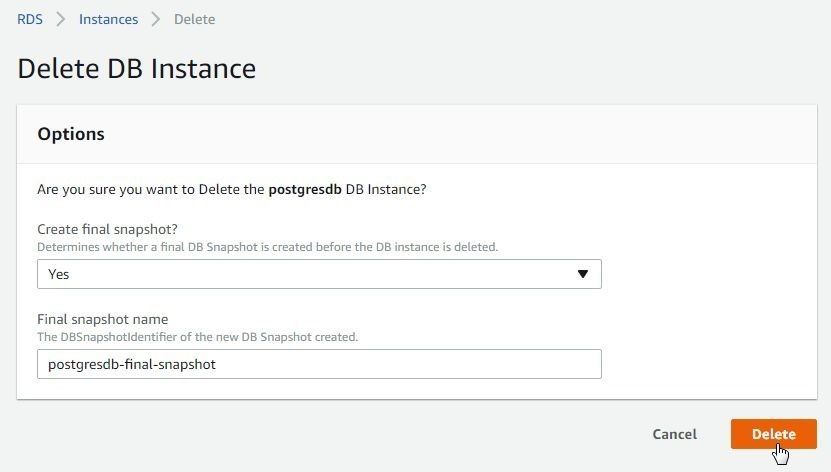Click the 'Create final snapshot?' label
Viewport: 831px width, 472px height.
click(x=107, y=229)
